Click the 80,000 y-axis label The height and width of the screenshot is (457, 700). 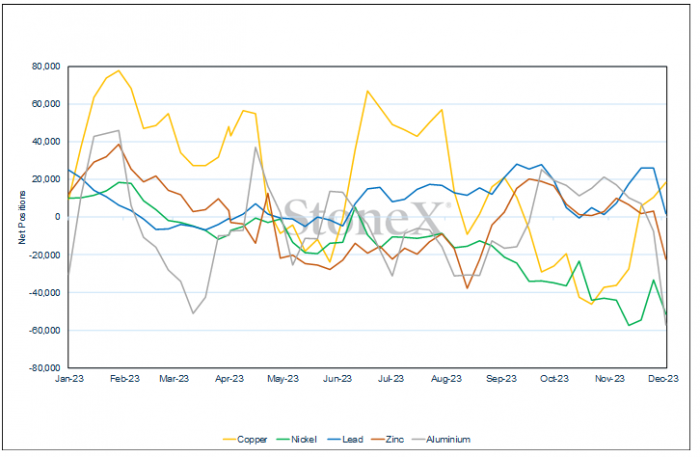(46, 66)
